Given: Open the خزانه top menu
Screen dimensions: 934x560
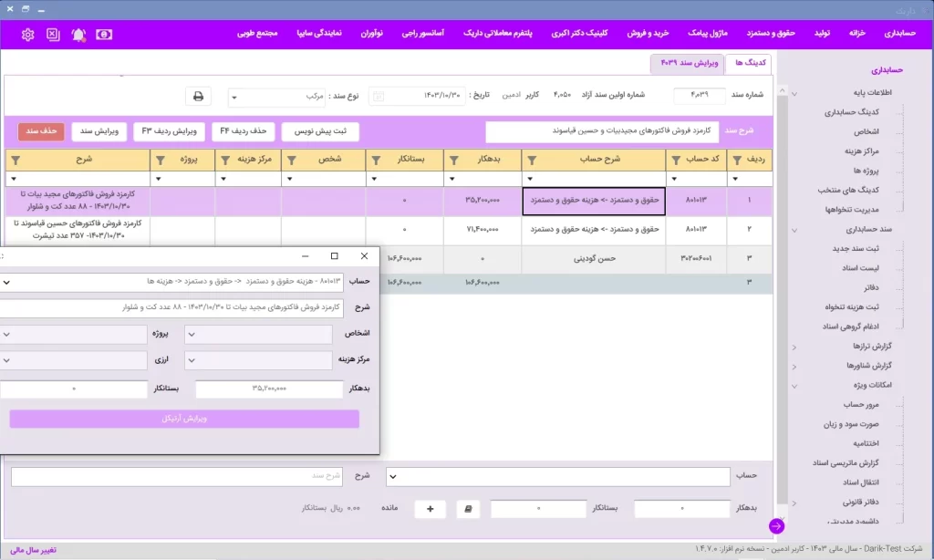Looking at the screenshot, I should coord(856,34).
